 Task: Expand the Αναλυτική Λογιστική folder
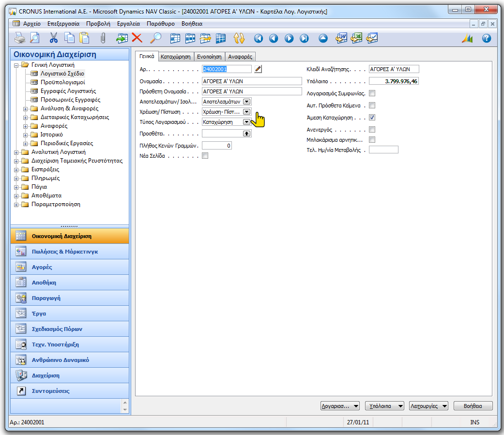tap(16, 152)
